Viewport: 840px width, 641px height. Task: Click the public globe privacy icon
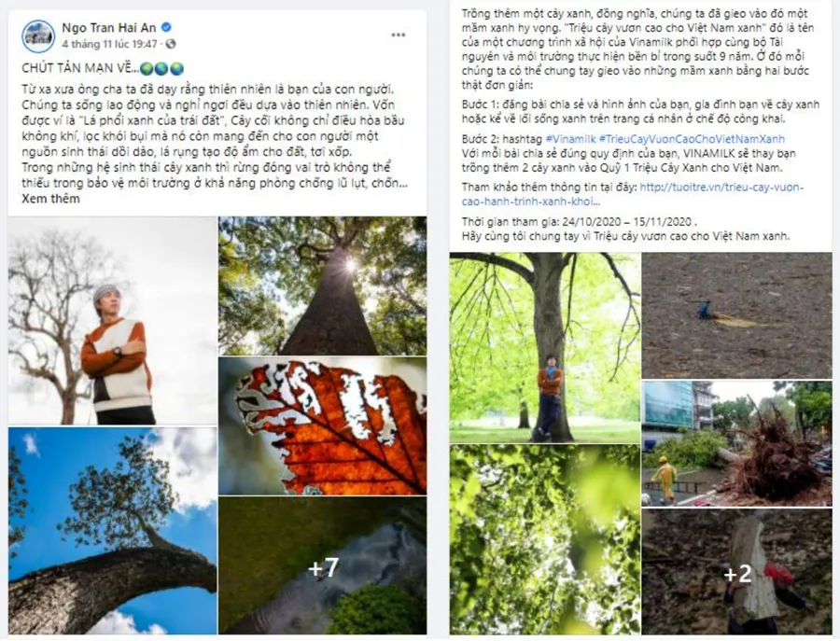pos(171,44)
